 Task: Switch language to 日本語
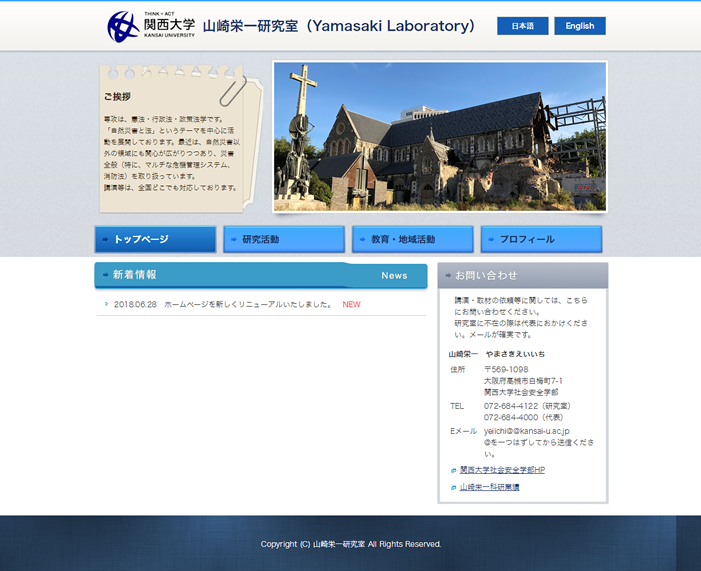[x=522, y=26]
